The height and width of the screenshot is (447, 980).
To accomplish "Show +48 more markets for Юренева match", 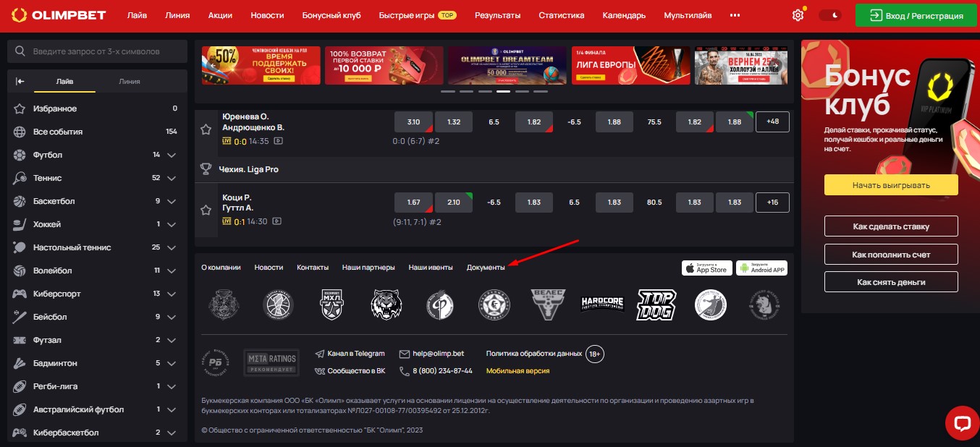I will click(772, 122).
